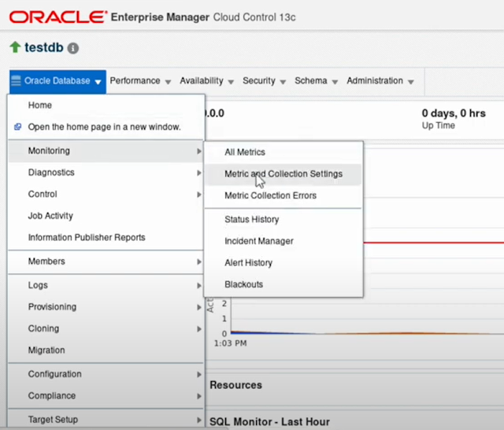Click the Oracle Database menu stack icon
Image resolution: width=504 pixels, height=430 pixels.
pos(16,80)
